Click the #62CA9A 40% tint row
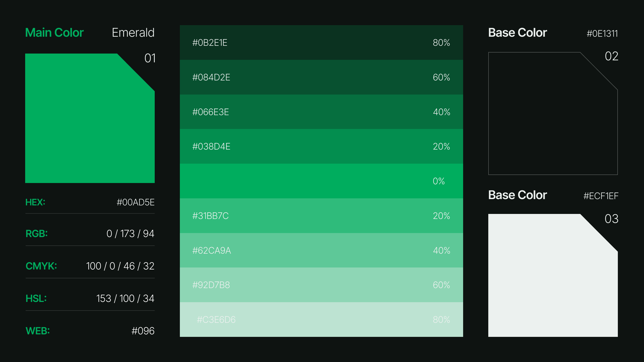644x362 pixels. tap(321, 250)
